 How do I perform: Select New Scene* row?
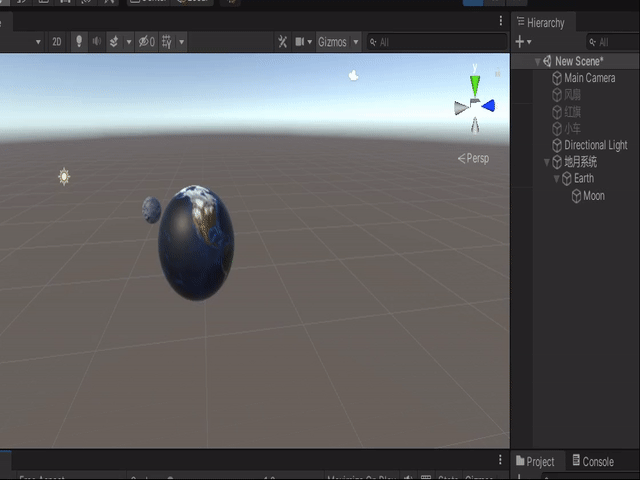pyautogui.click(x=576, y=61)
